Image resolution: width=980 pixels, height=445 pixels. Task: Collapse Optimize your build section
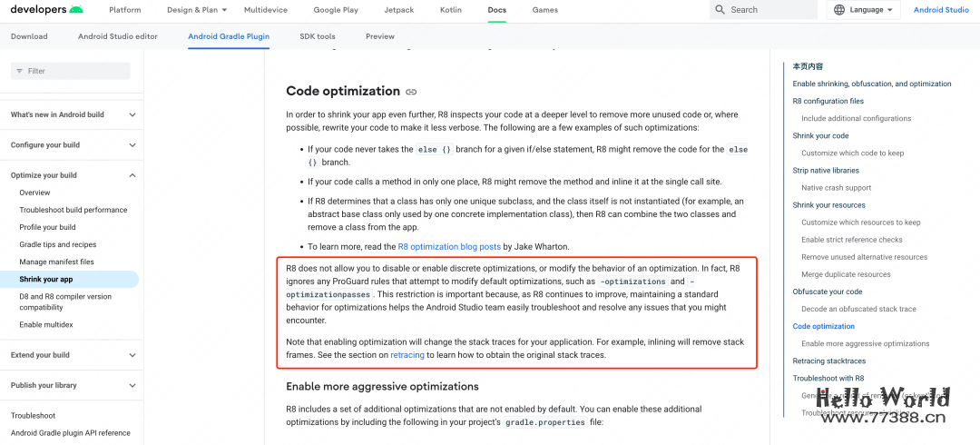(132, 175)
